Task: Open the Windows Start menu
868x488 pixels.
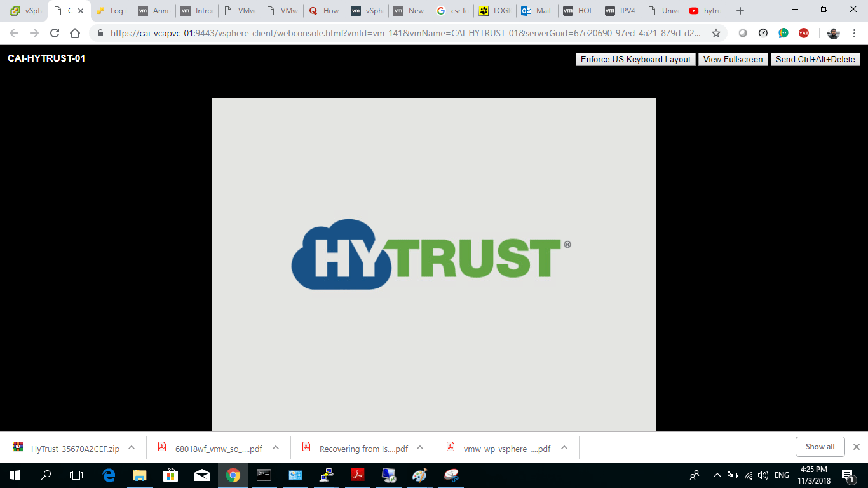Action: tap(15, 475)
